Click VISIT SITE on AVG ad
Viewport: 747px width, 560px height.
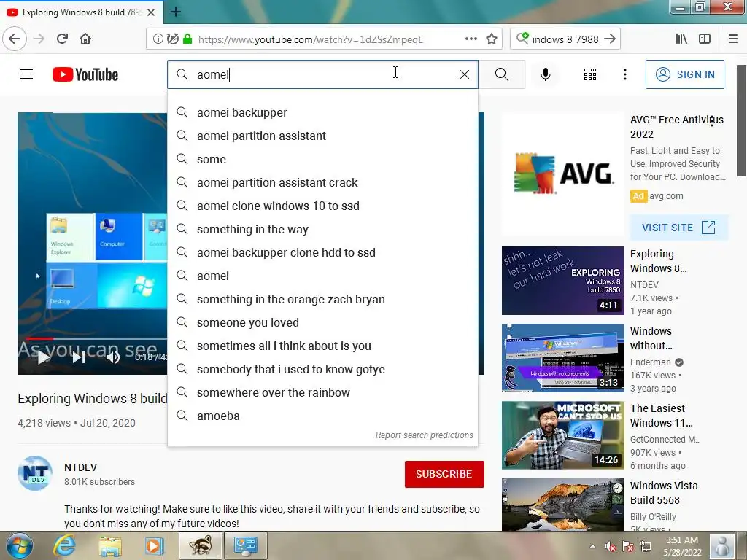click(x=678, y=227)
